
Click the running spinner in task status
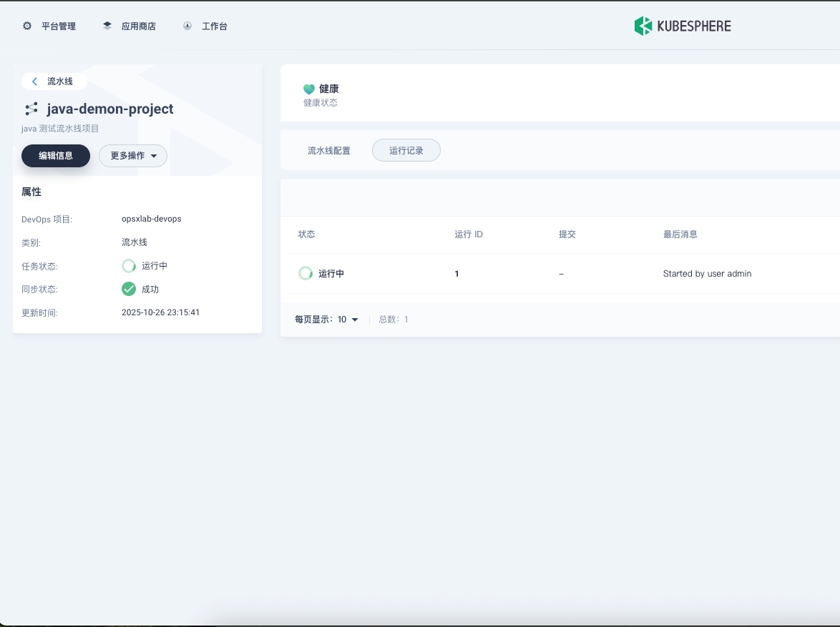(x=129, y=266)
